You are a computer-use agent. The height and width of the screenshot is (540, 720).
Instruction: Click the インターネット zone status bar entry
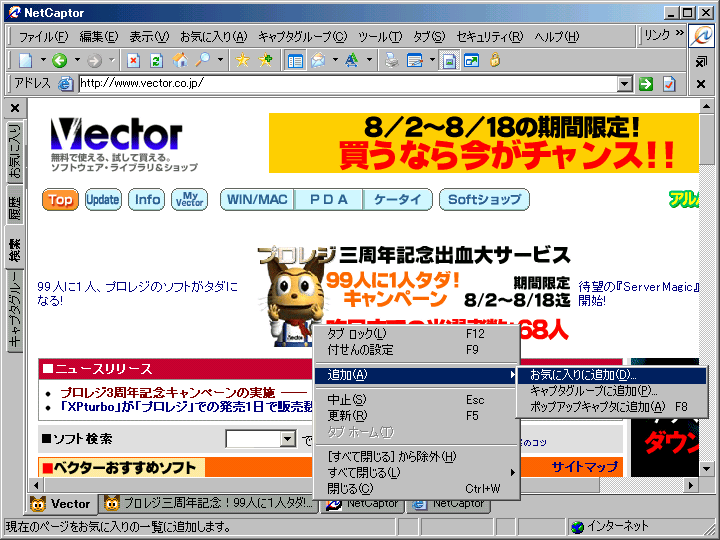tap(610, 526)
